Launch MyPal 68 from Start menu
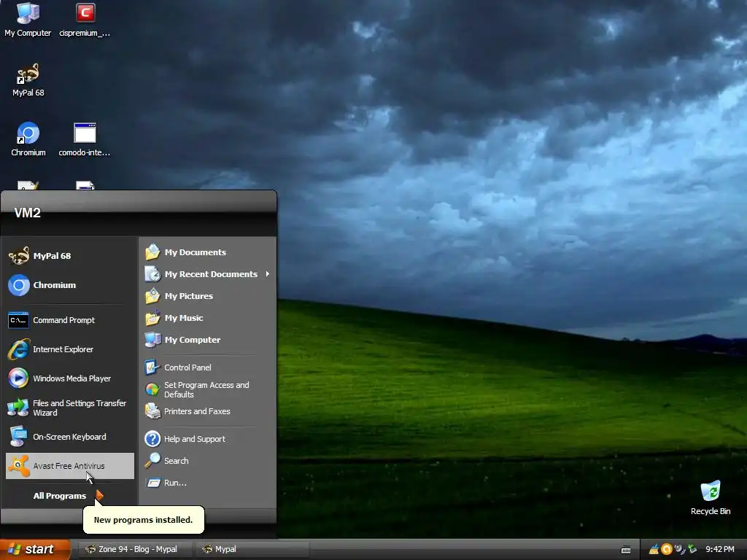Image resolution: width=747 pixels, height=560 pixels. coord(69,256)
